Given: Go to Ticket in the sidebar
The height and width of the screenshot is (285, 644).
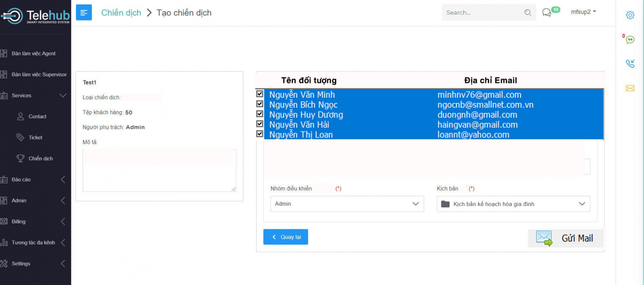Looking at the screenshot, I should pyautogui.click(x=35, y=137).
